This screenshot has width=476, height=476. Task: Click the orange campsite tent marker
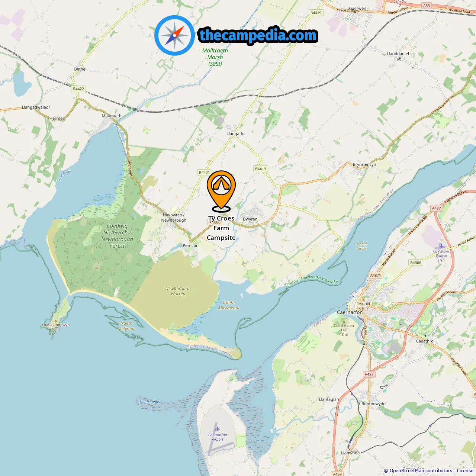[221, 191]
